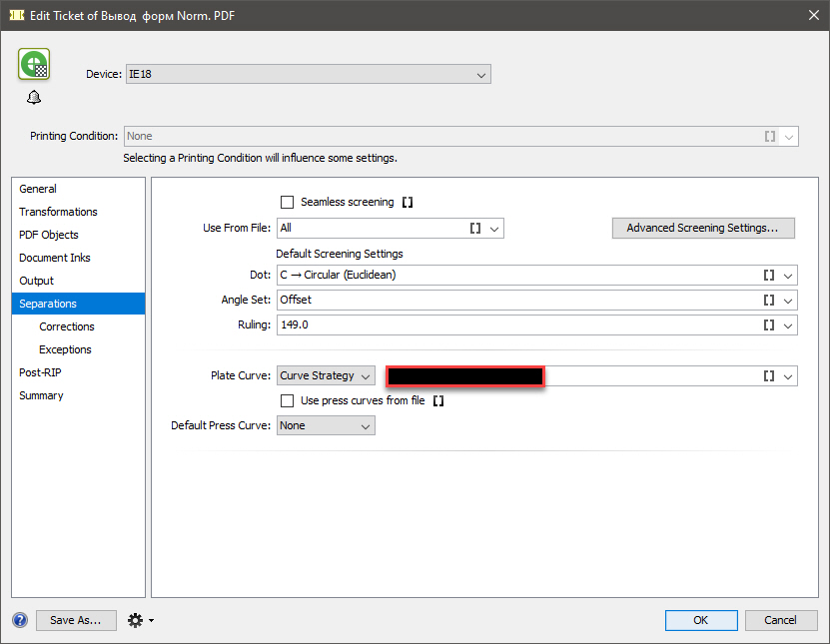The height and width of the screenshot is (644, 830).
Task: View the Summary section
Action: coord(78,395)
